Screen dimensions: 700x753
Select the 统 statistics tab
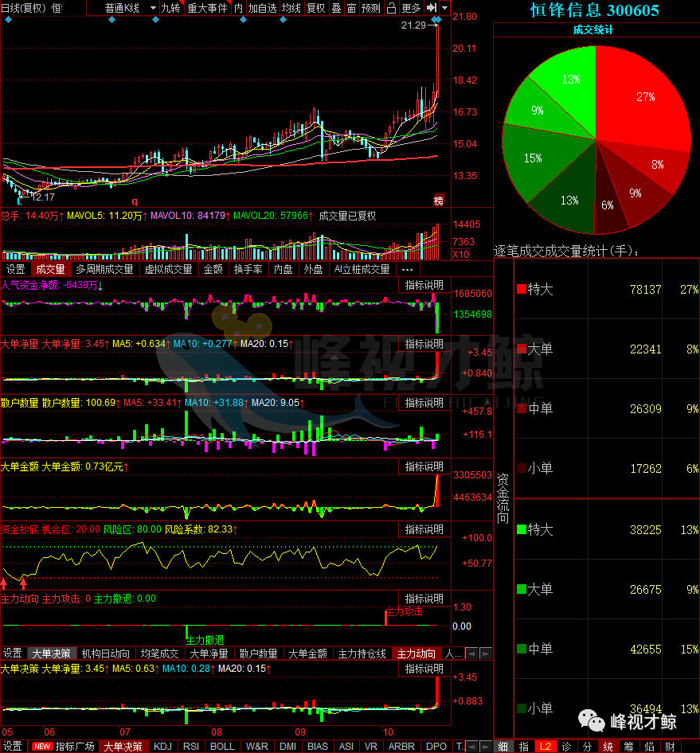click(608, 747)
